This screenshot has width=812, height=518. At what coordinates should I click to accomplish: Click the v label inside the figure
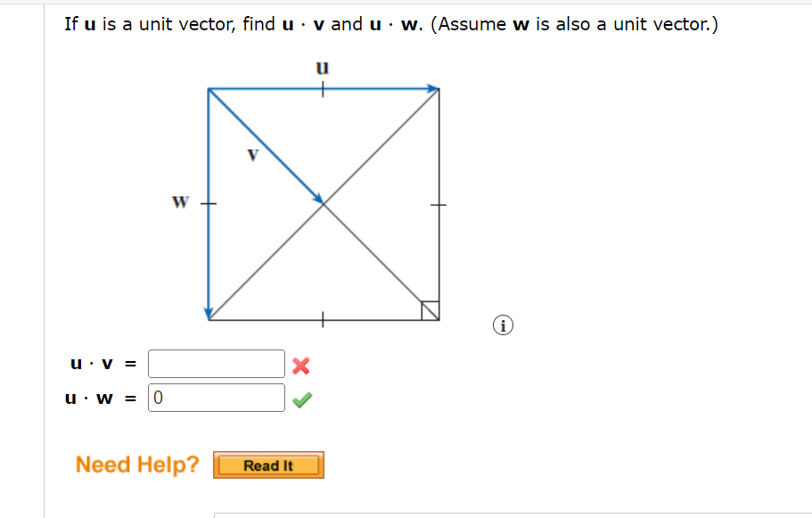pos(252,154)
